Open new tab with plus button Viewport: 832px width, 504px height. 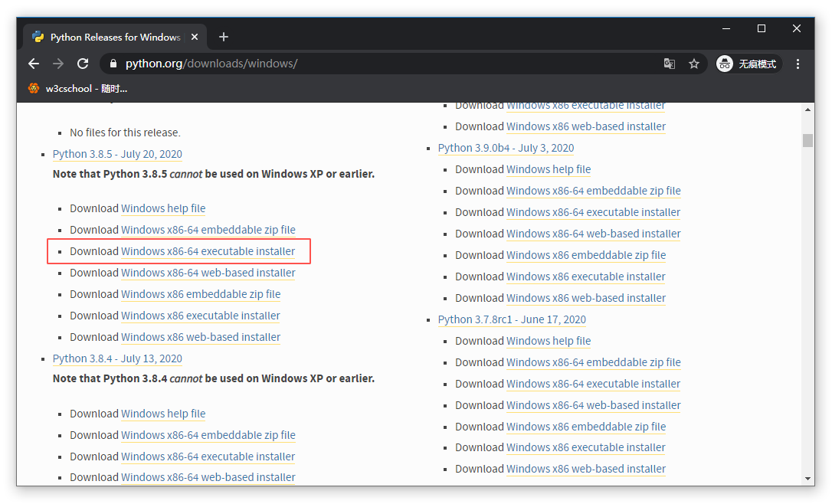[x=224, y=37]
